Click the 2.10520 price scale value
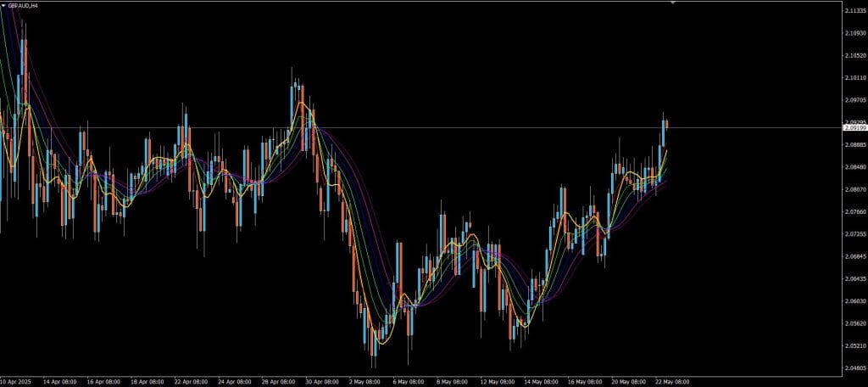Viewport: 868px width, 387px height. click(856, 55)
